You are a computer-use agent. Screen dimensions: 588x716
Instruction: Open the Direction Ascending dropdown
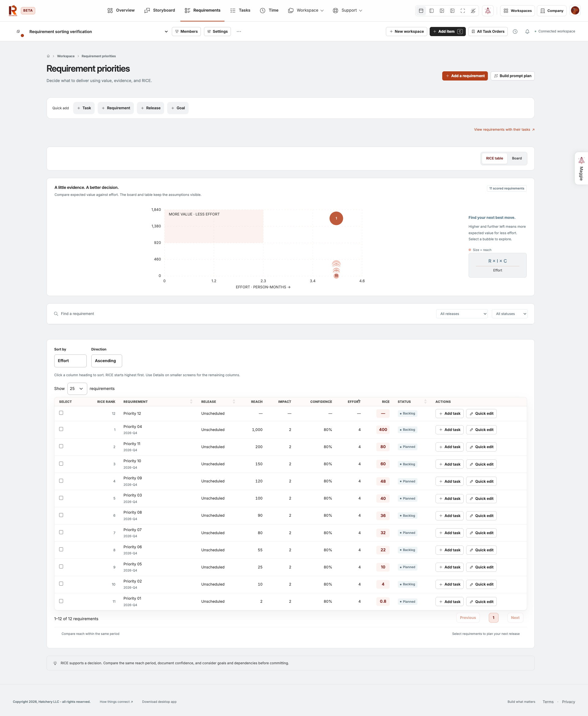pos(107,361)
